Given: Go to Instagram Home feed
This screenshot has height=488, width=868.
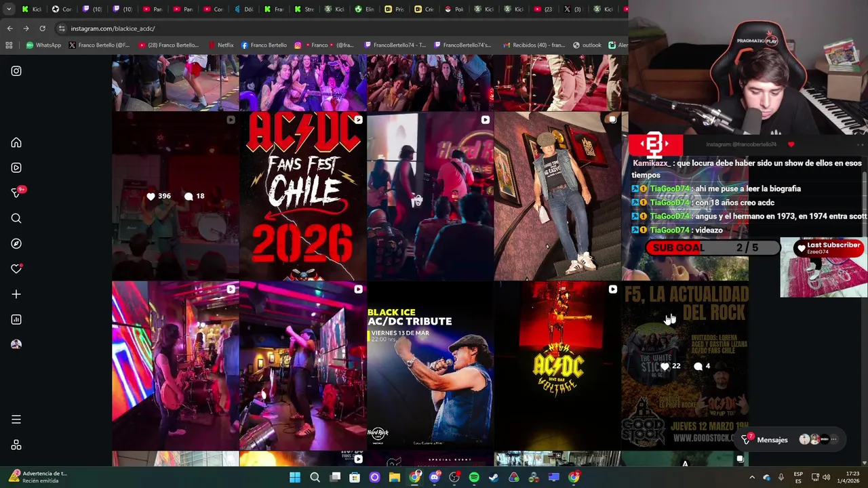Looking at the screenshot, I should [x=16, y=143].
